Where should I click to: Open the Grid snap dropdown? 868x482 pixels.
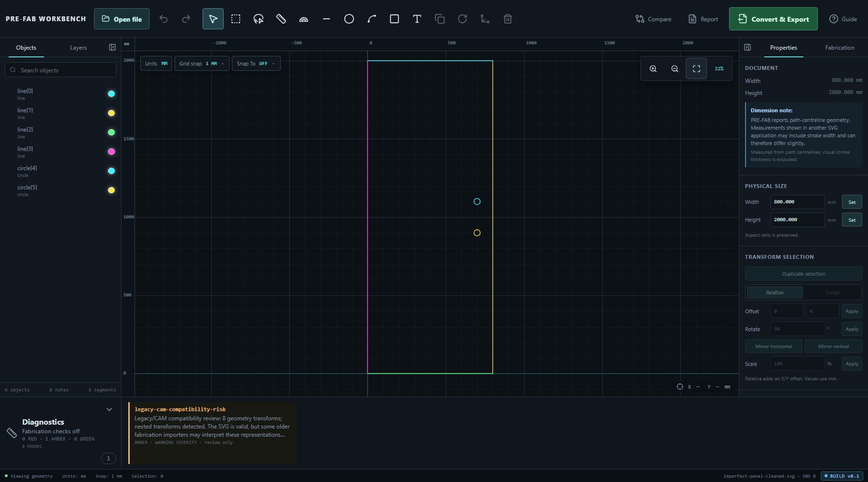coord(202,64)
